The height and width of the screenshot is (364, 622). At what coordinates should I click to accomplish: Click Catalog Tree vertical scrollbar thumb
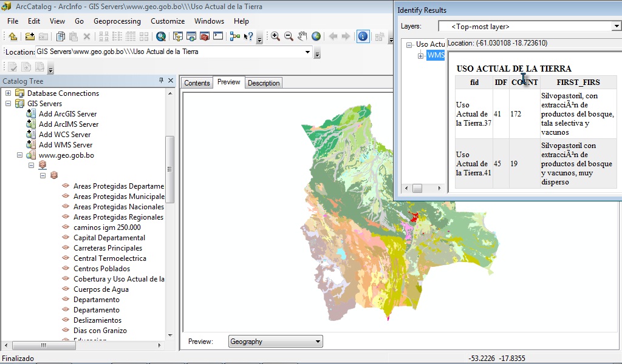(170, 169)
